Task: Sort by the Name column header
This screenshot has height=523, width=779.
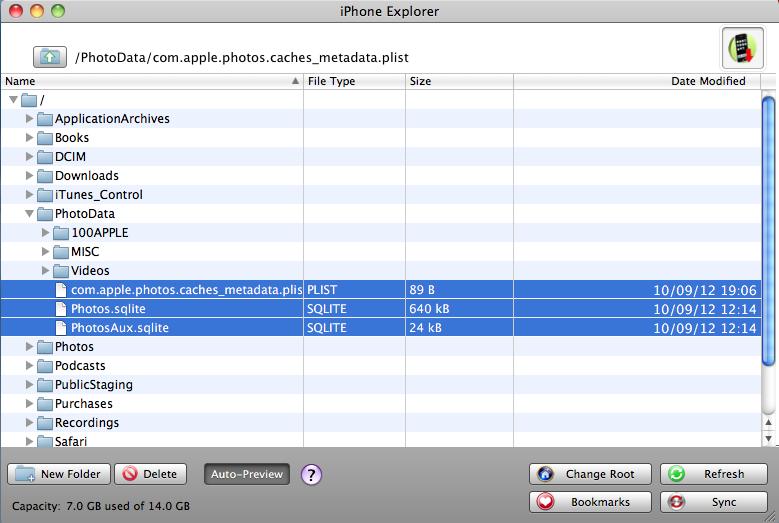Action: (x=150, y=81)
